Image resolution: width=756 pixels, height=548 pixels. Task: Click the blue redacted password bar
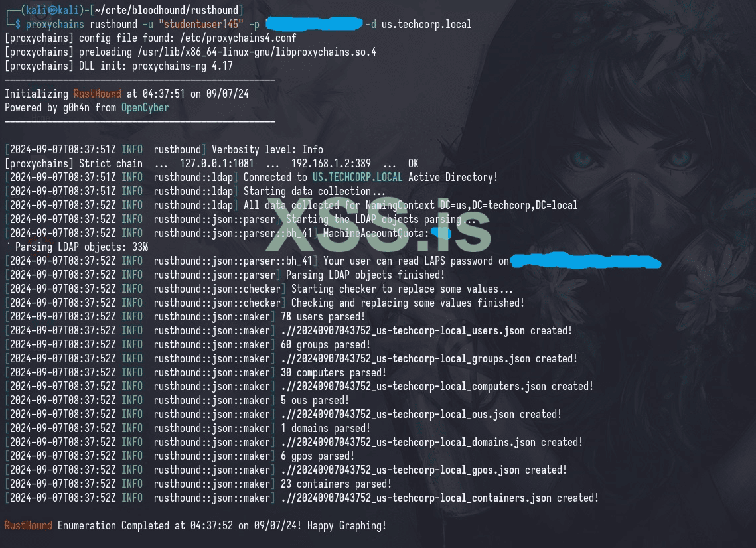pyautogui.click(x=314, y=23)
